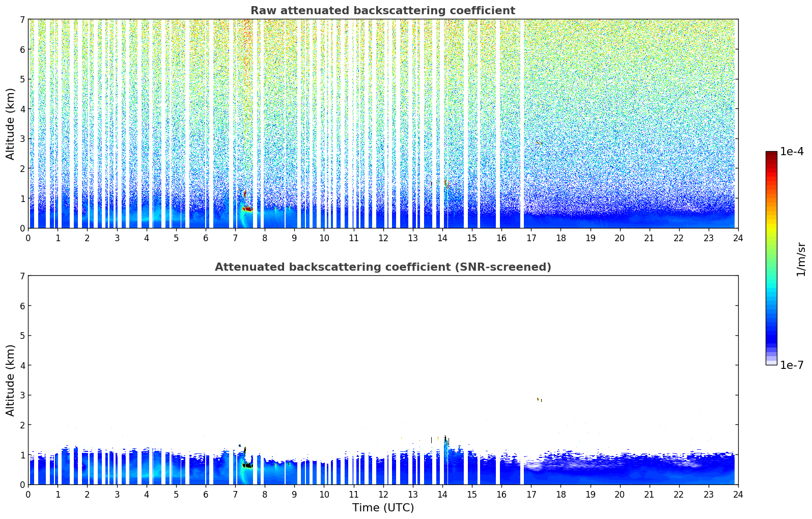The height and width of the screenshot is (519, 812).
Task: Click the title 'Attenuated backscattering coefficient (SNR-screened)'
Action: tap(383, 267)
